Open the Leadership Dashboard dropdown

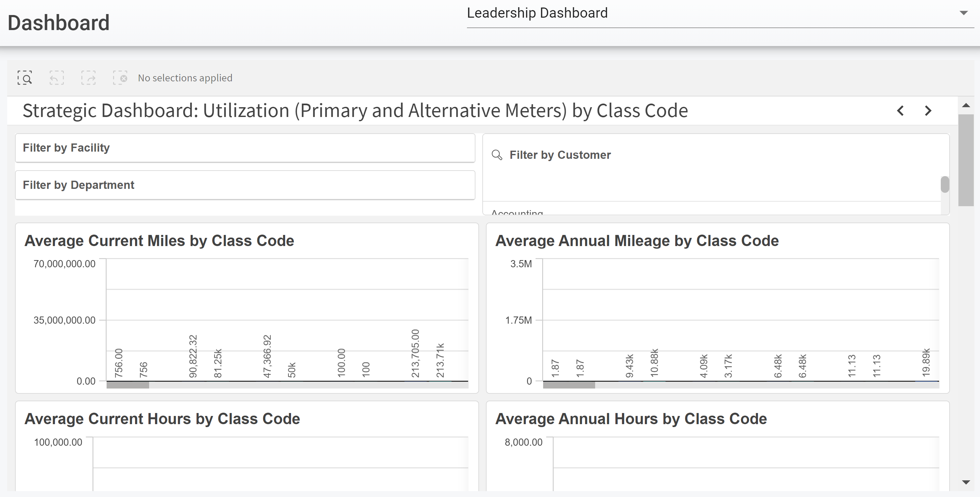pos(963,13)
